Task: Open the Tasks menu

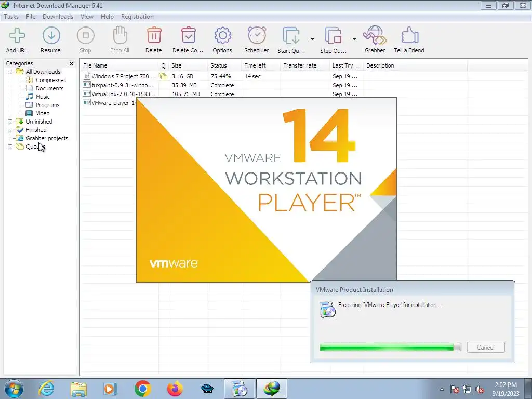Action: point(11,17)
